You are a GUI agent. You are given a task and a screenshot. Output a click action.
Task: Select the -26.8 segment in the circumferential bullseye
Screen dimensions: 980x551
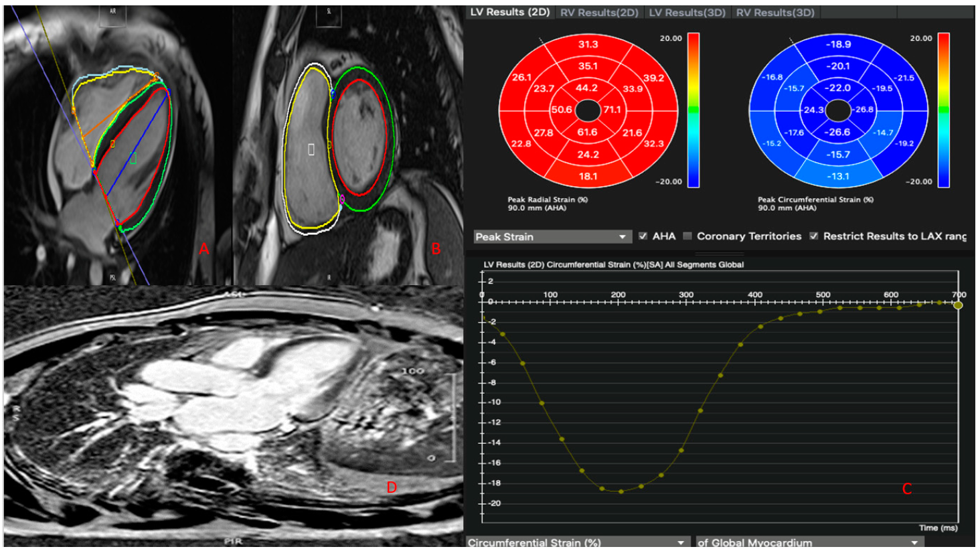tap(863, 110)
